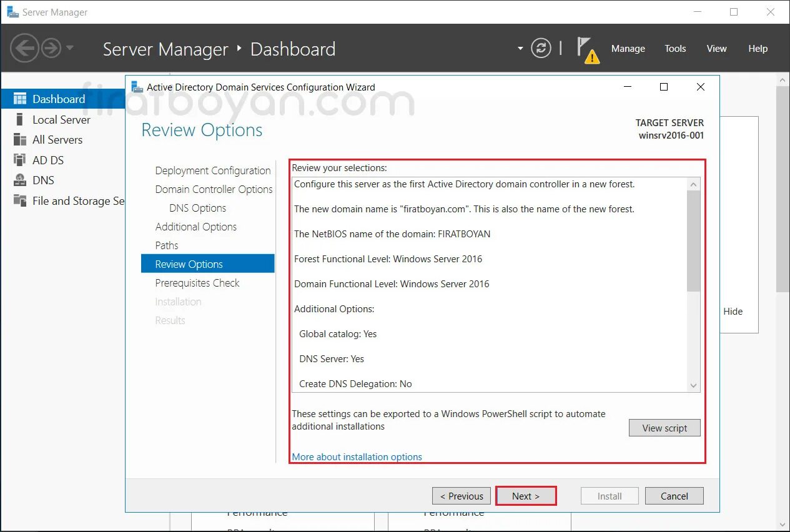Open the navigation history dropdown arrow
790x532 pixels.
69,48
